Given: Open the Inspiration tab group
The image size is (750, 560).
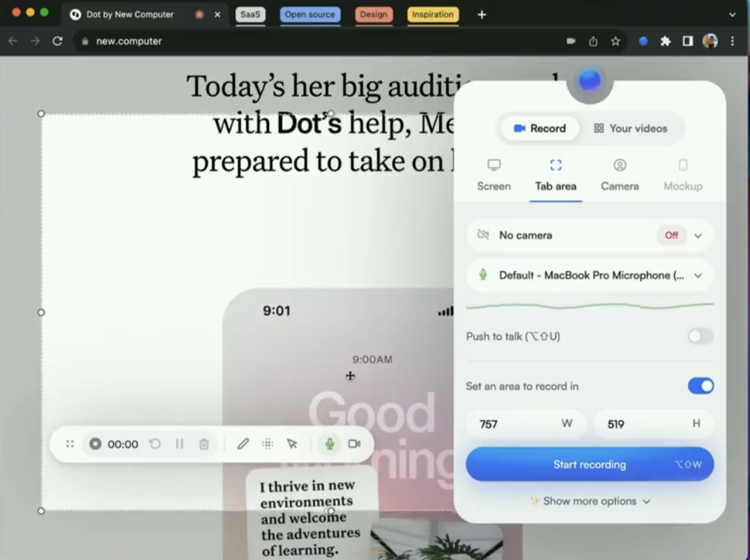Looking at the screenshot, I should click(433, 15).
